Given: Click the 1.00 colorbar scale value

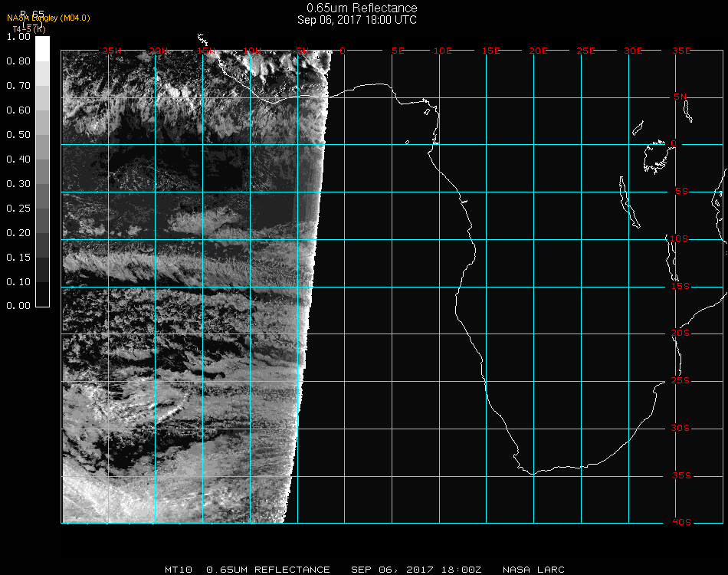Looking at the screenshot, I should pos(18,37).
